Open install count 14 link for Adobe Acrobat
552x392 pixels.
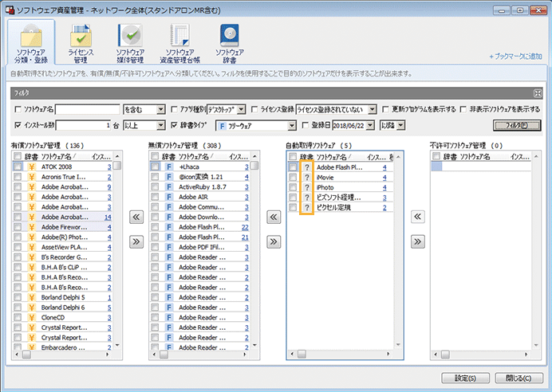pyautogui.click(x=108, y=218)
